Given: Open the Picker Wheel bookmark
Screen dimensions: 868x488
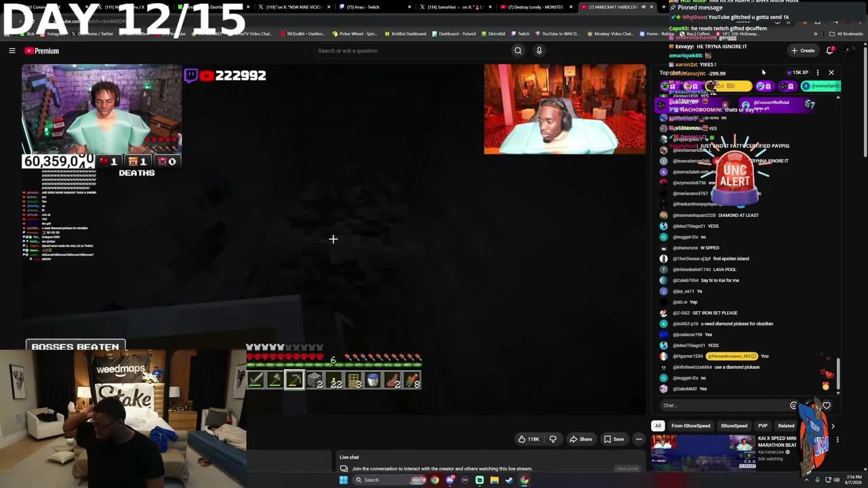Looking at the screenshot, I should tap(355, 34).
